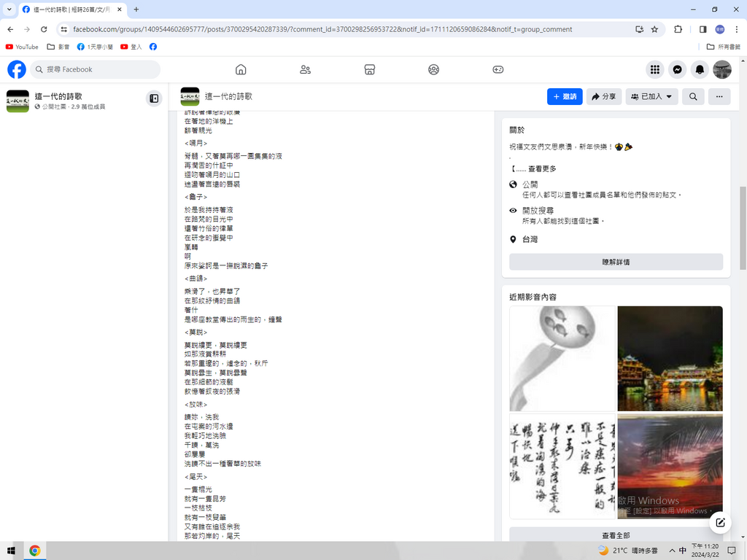Open the group's three-dot more options menu
Image resolution: width=747 pixels, height=560 pixels.
coord(719,96)
